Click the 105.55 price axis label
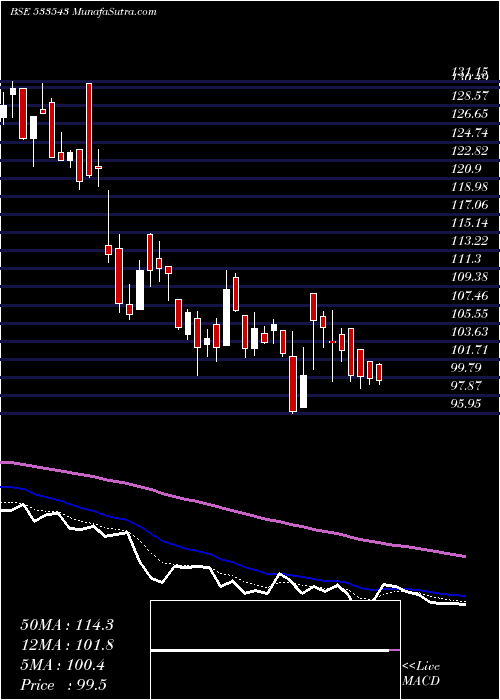 (x=470, y=314)
